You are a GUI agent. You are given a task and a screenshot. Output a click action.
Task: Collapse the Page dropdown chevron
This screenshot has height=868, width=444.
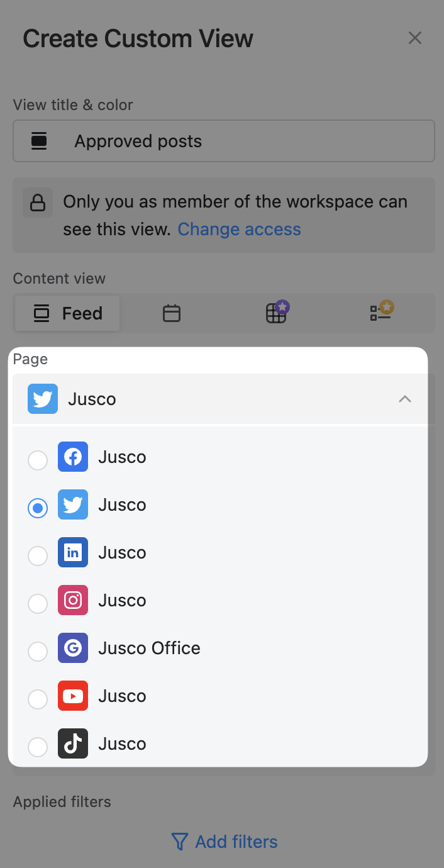coord(405,399)
